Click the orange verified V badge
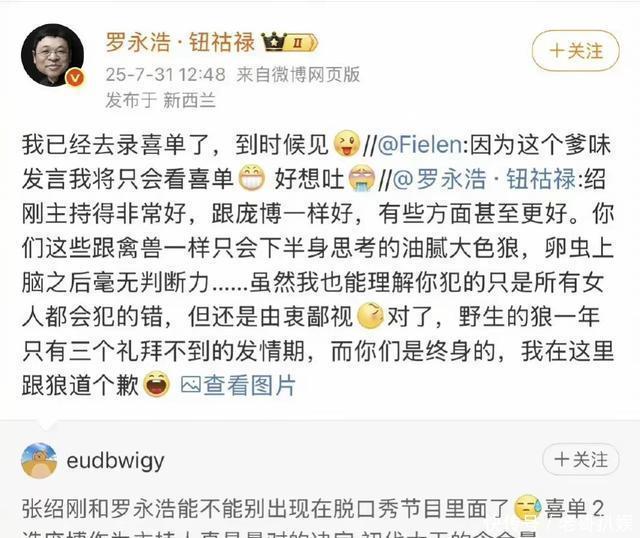 coord(75,78)
